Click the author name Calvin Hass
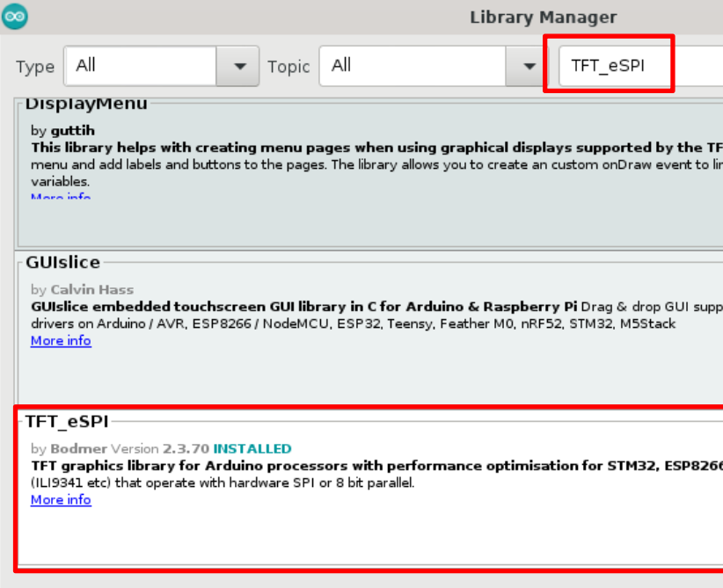Screen dimensions: 723x588 (92, 289)
